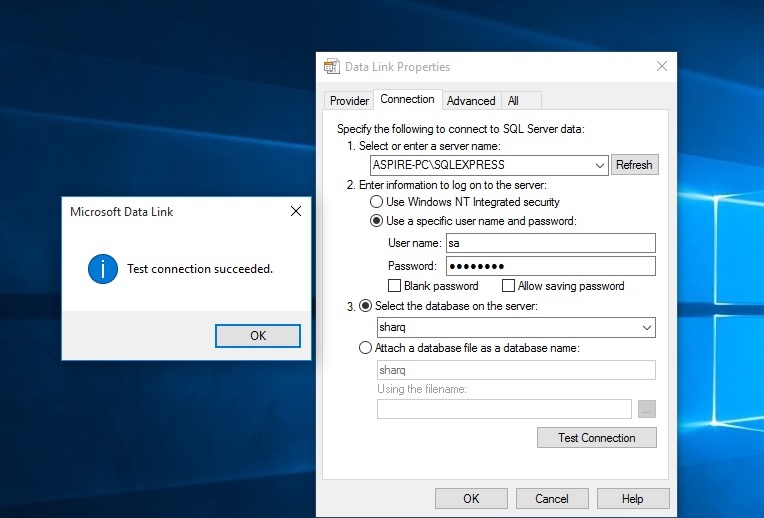This screenshot has width=764, height=518.
Task: Refresh the server list
Action: pyautogui.click(x=634, y=165)
